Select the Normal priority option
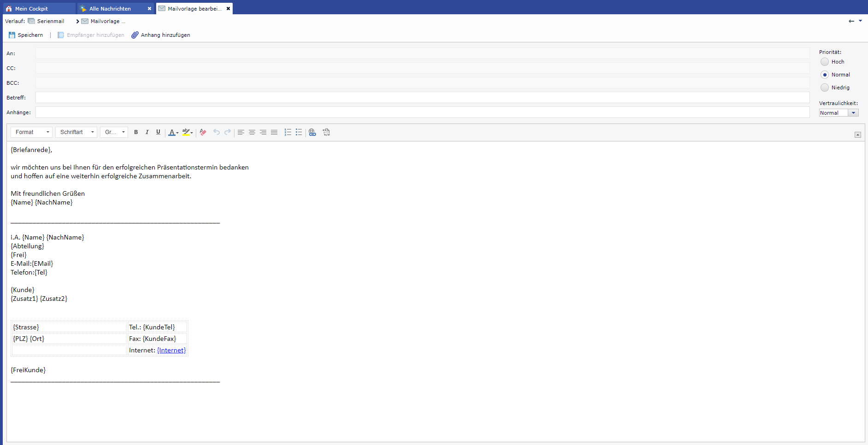 pos(825,75)
